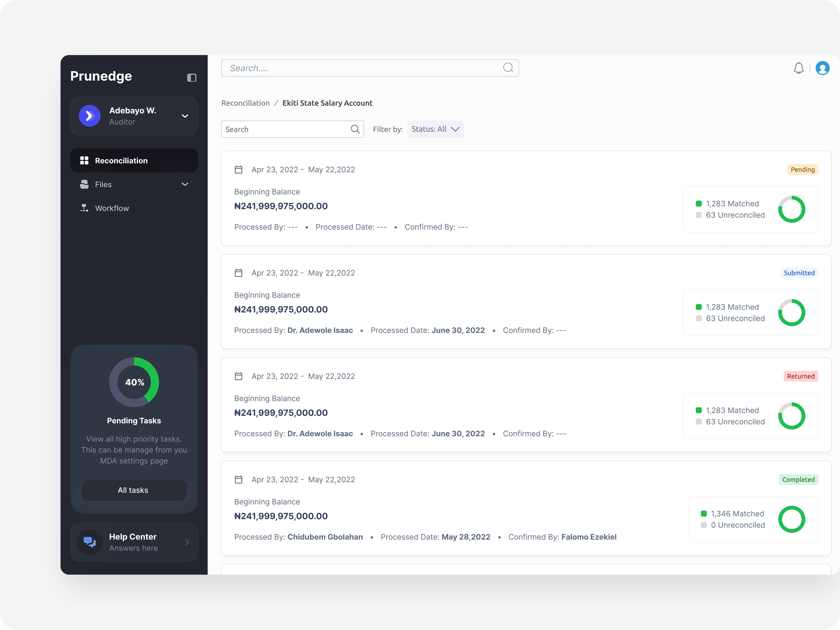Viewport: 840px width, 630px height.
Task: Click Confirmed By: Falomo Ezekiel text
Action: (x=562, y=537)
